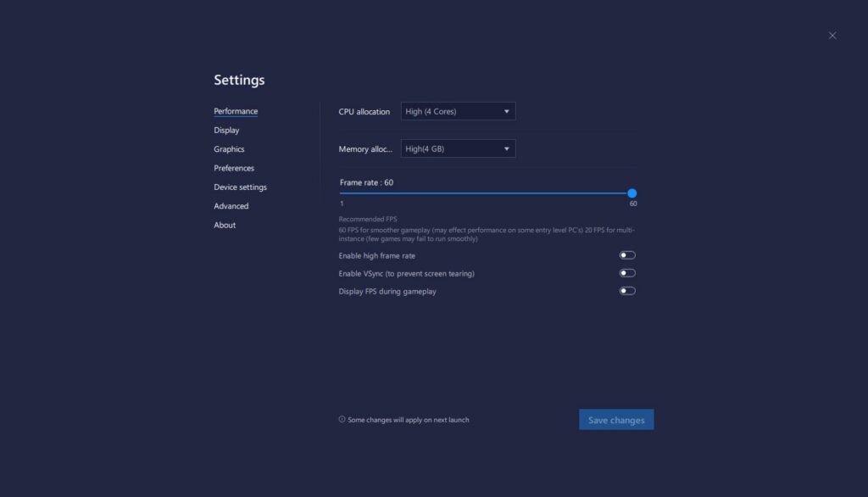The height and width of the screenshot is (497, 868).
Task: View the About section
Action: [x=224, y=225]
